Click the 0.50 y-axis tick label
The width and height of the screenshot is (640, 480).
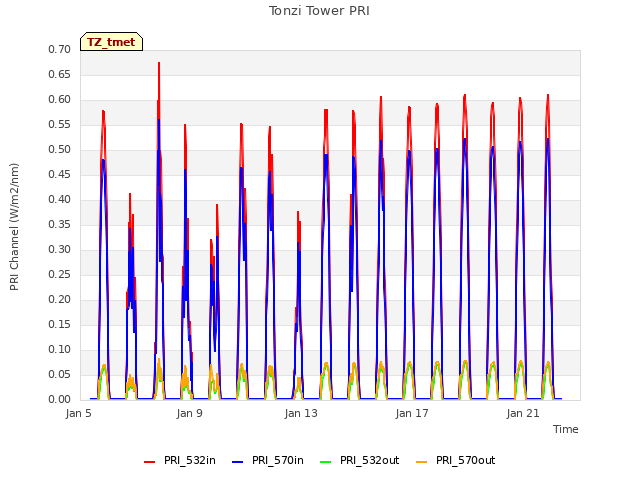pyautogui.click(x=60, y=149)
